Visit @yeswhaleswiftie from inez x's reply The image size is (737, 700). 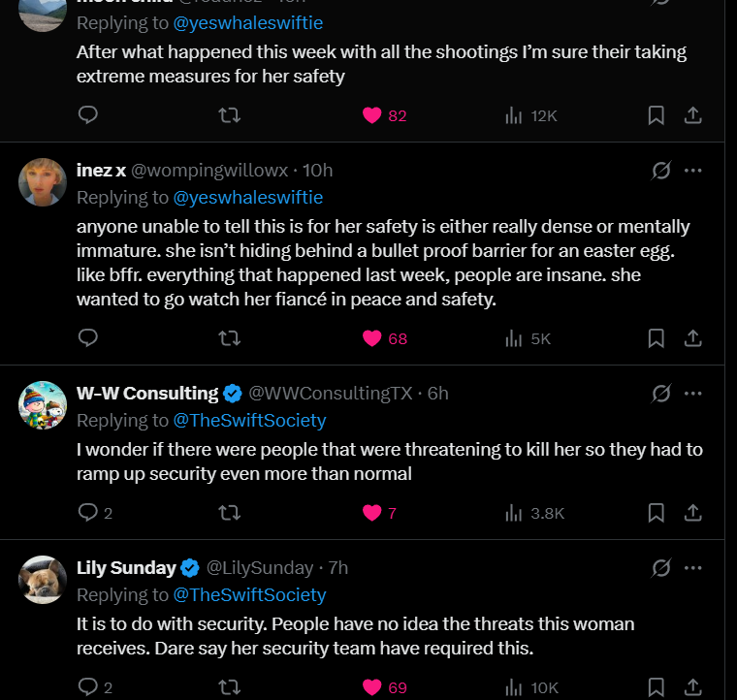pyautogui.click(x=247, y=197)
